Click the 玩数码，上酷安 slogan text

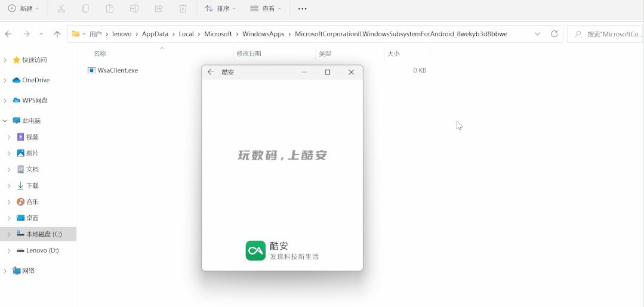(x=282, y=155)
